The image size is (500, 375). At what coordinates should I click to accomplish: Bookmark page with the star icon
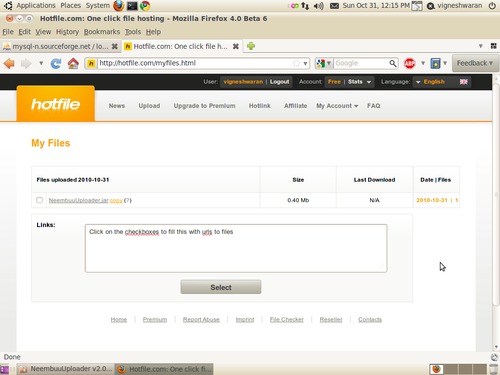tap(296, 63)
